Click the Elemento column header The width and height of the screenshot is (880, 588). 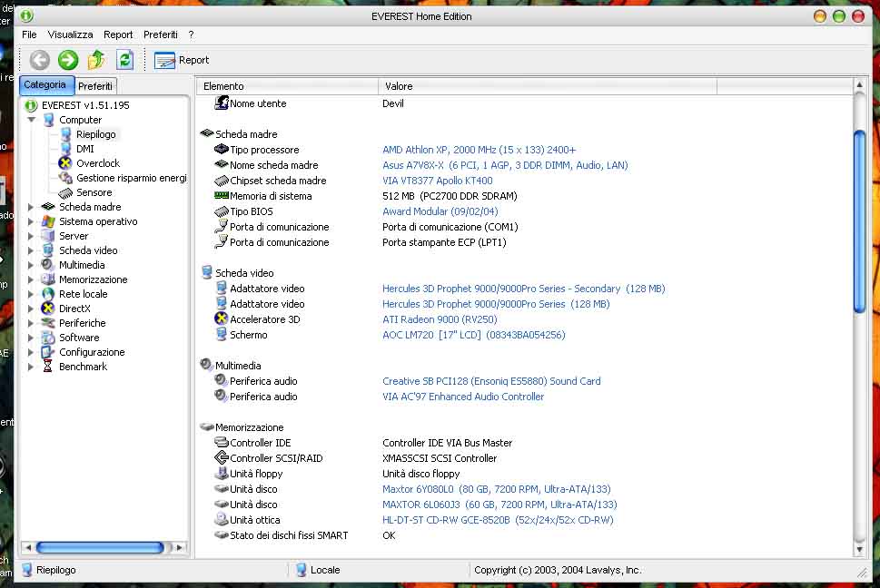287,86
